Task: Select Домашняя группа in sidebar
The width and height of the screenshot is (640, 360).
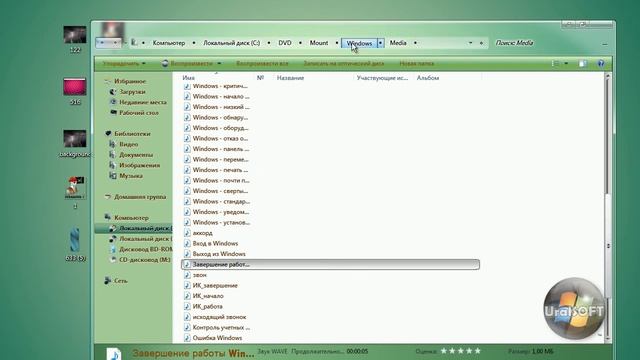Action: [140, 197]
